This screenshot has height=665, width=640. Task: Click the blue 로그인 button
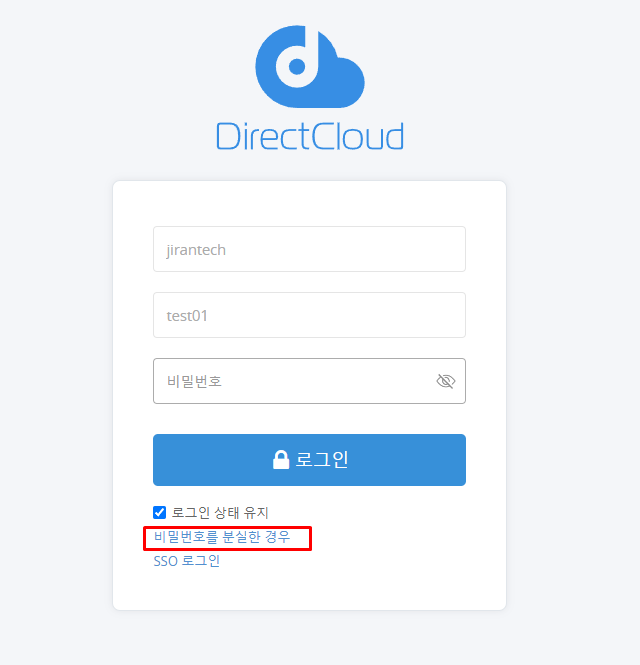tap(310, 460)
